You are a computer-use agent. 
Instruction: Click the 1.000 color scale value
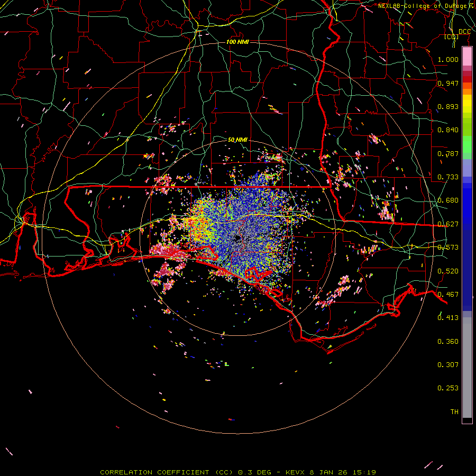pos(448,59)
